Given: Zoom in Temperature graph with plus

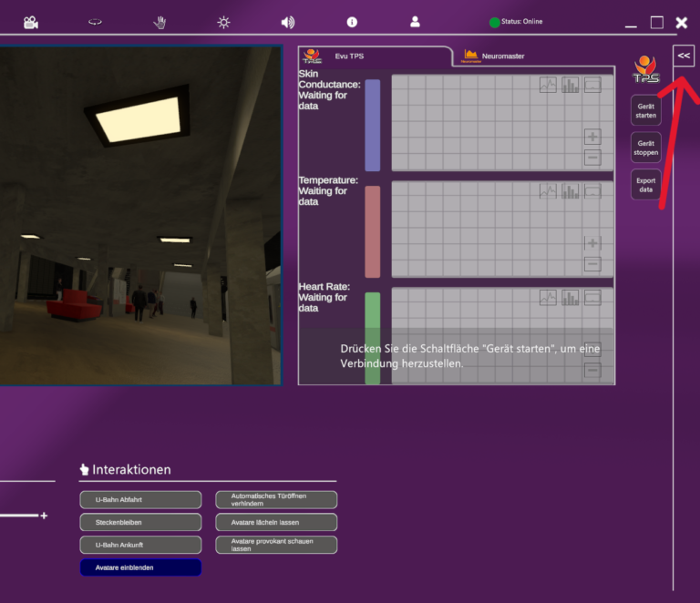Looking at the screenshot, I should tap(592, 243).
